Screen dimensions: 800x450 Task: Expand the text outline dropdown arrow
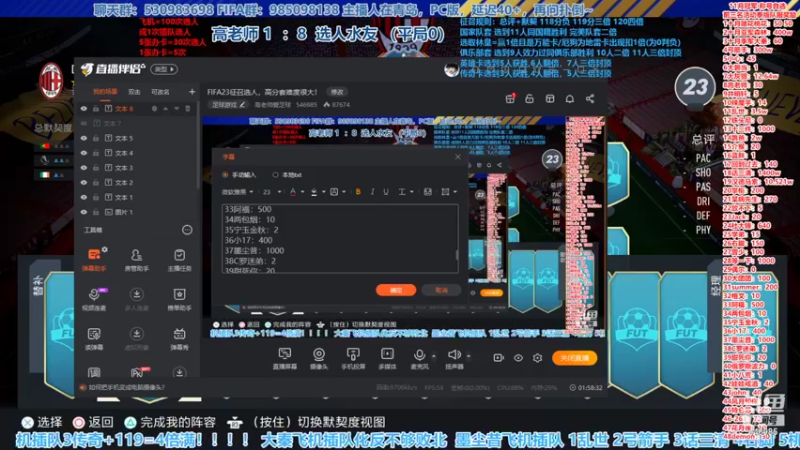point(344,192)
